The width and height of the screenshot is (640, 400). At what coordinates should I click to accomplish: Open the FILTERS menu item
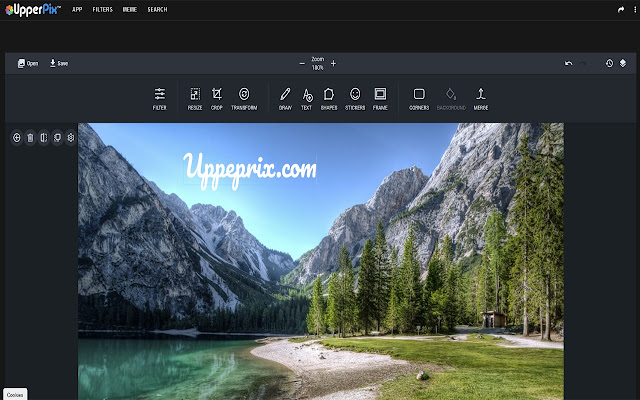102,9
